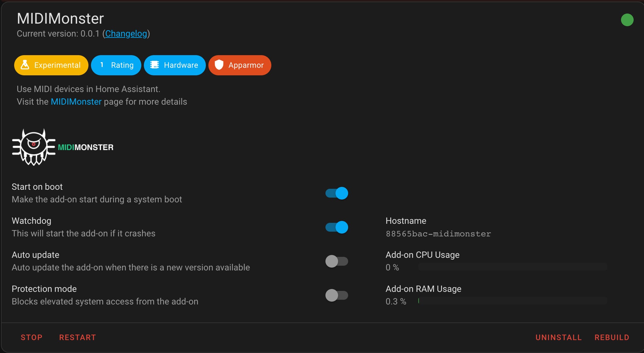Click the Add-on RAM Usage bar
Screen dimensions: 644x353
513,301
